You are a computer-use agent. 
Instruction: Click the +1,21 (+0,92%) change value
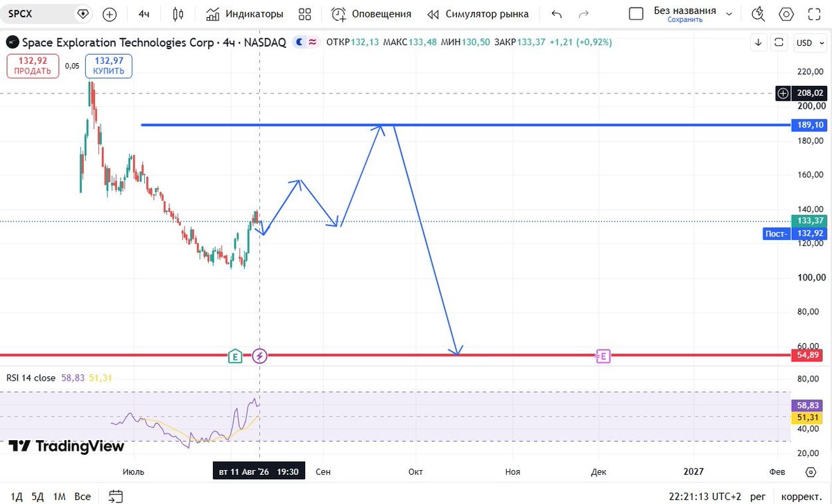point(580,42)
